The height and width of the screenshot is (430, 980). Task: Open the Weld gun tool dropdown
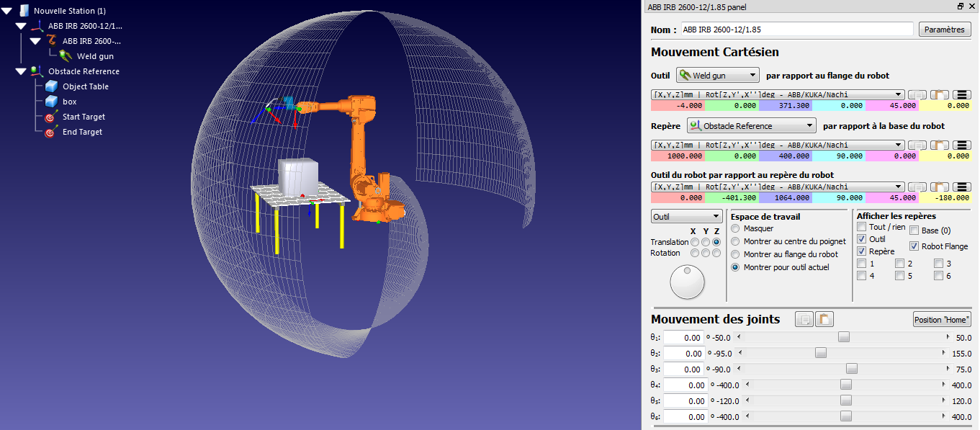pos(718,75)
